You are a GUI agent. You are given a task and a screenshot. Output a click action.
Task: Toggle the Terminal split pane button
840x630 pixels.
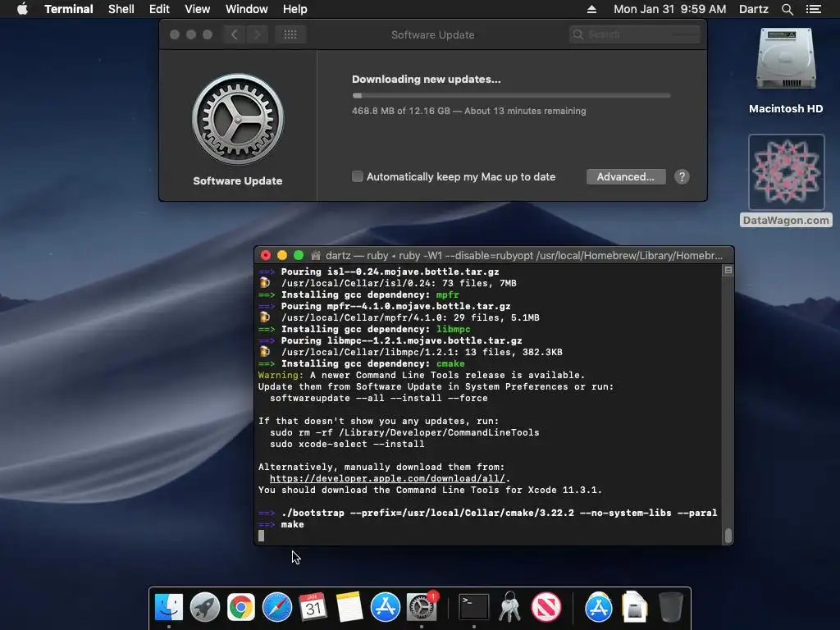click(728, 271)
